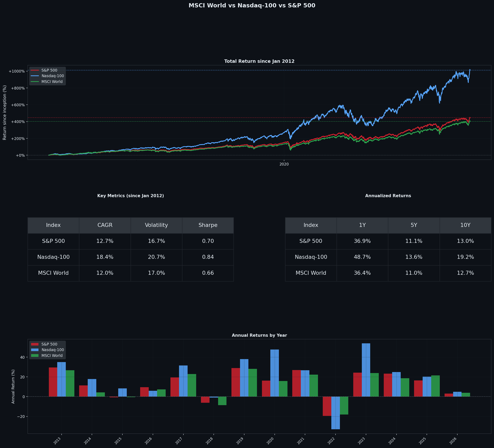Viewport: 494px width, 448px height.
Task: Select Nasdaq-100 CAGR cell showing 18.4%
Action: point(105,257)
